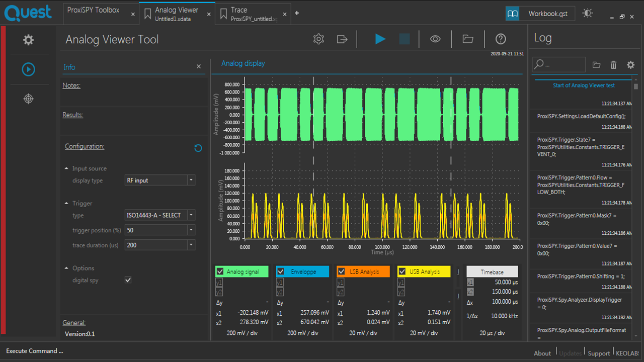Viewport: 644px width, 362px height.
Task: Close the Info panel with X
Action: (199, 66)
